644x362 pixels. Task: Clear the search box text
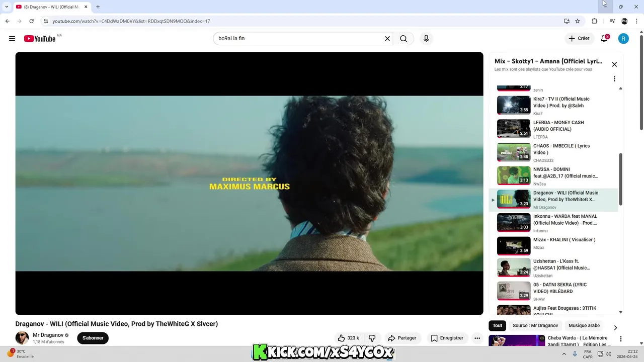click(x=387, y=39)
